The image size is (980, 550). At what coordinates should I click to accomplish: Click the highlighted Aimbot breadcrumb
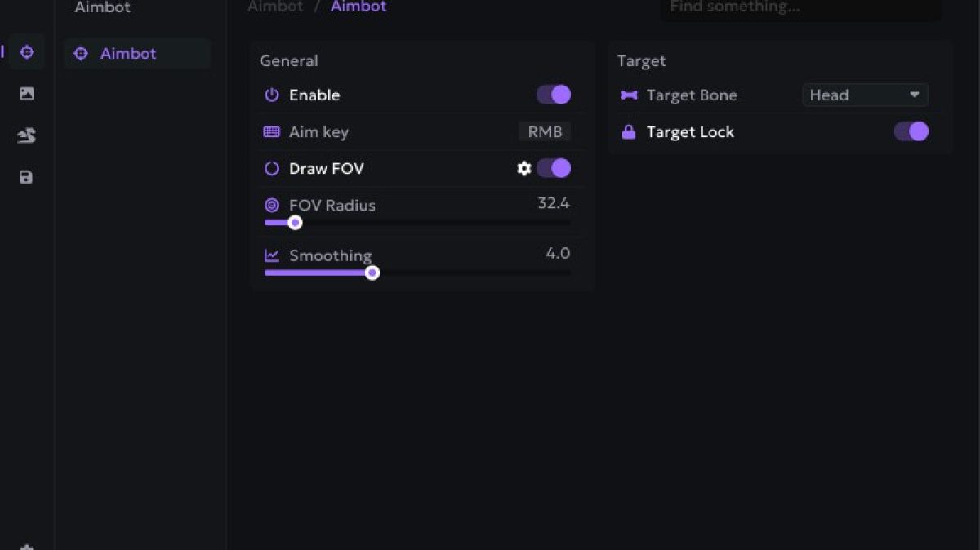[x=359, y=7]
